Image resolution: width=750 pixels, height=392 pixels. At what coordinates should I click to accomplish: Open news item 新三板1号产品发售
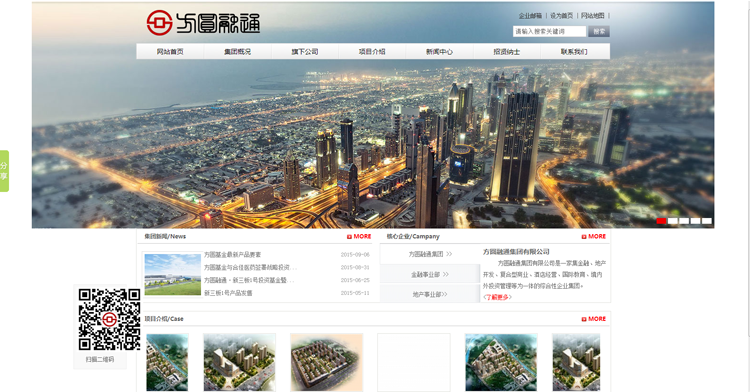coord(228,293)
